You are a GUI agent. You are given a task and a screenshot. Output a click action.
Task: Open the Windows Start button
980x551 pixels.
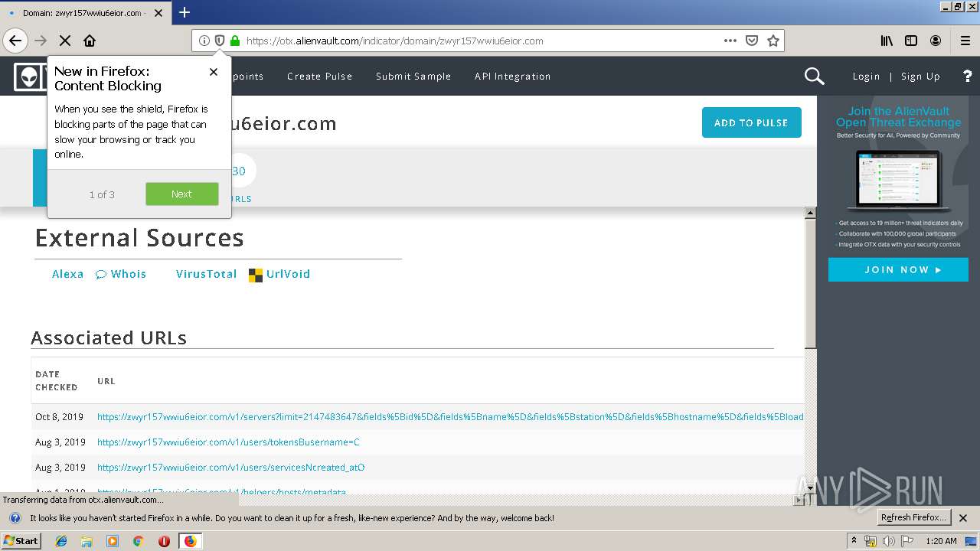click(21, 540)
